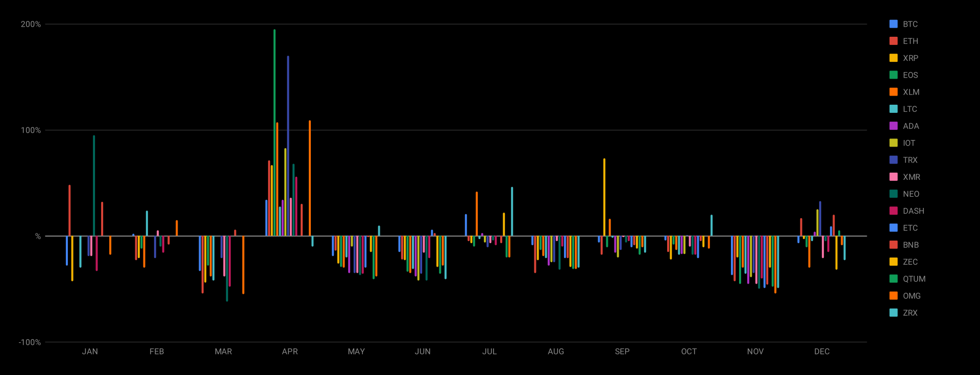
Task: Select the dark green swatch beside NEO
Action: pos(893,194)
